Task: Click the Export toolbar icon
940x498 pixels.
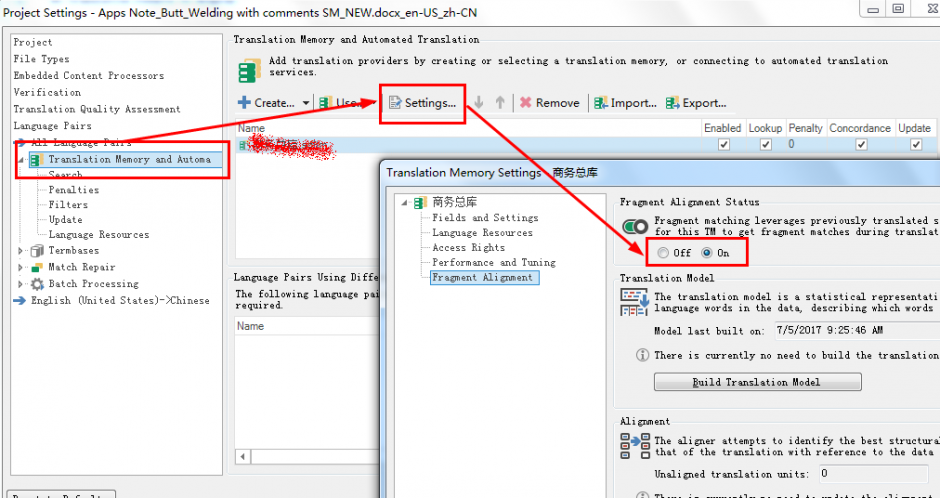Action: point(673,103)
